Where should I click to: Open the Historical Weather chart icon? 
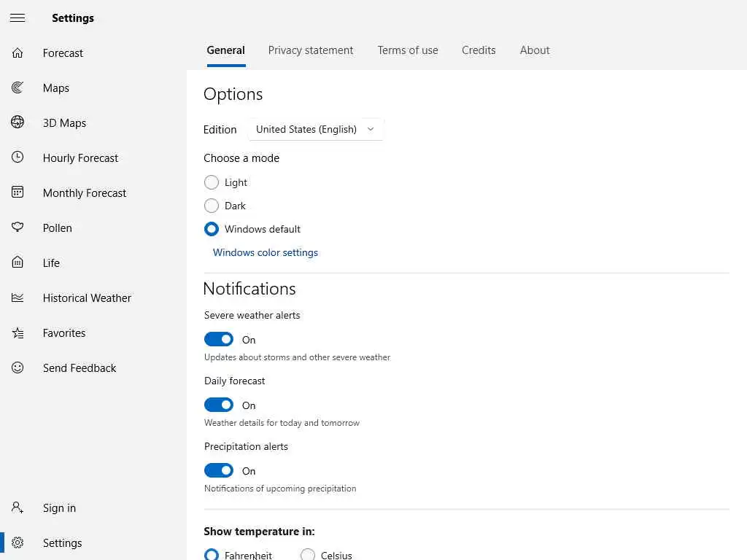pos(18,297)
